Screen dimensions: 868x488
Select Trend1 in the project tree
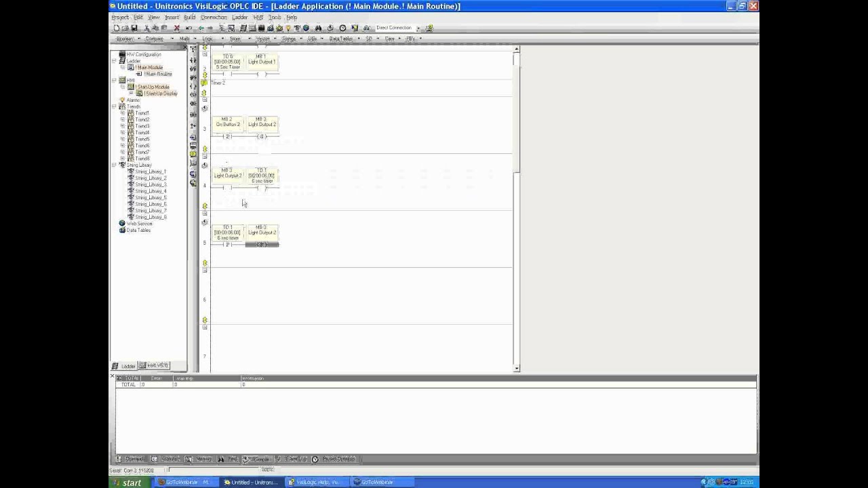(142, 113)
